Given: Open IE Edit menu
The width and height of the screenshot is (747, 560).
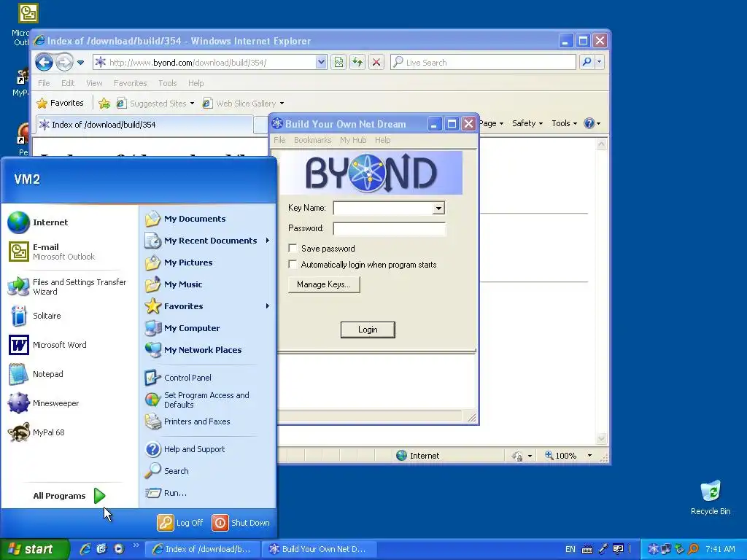Looking at the screenshot, I should click(x=68, y=83).
